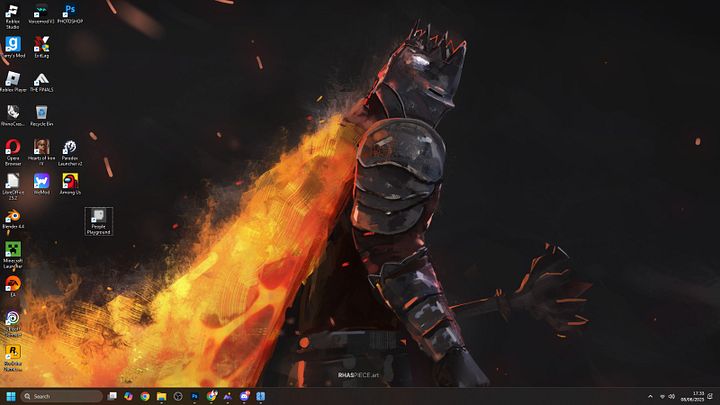
Task: Click the ExitLag desktop shortcut
Action: (x=41, y=47)
